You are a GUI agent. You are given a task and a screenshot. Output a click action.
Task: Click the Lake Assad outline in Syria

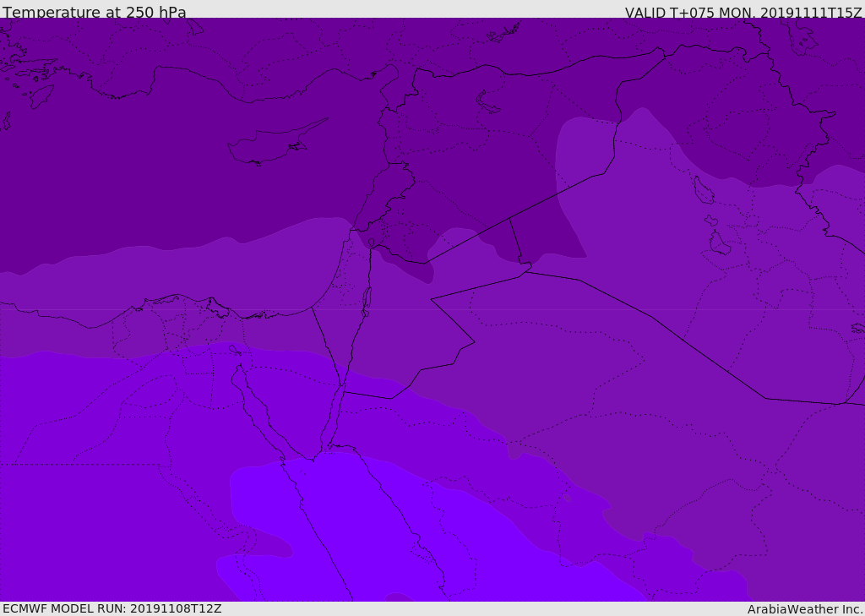click(x=487, y=102)
